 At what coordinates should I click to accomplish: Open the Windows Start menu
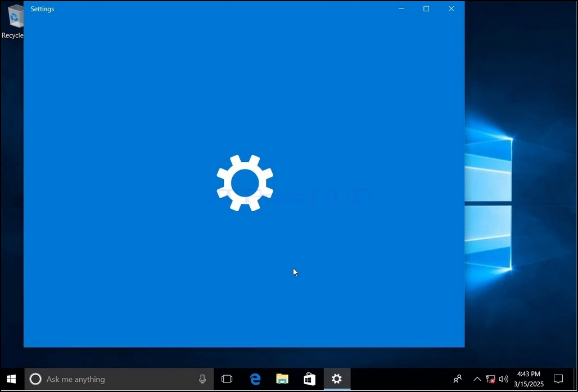(x=11, y=379)
